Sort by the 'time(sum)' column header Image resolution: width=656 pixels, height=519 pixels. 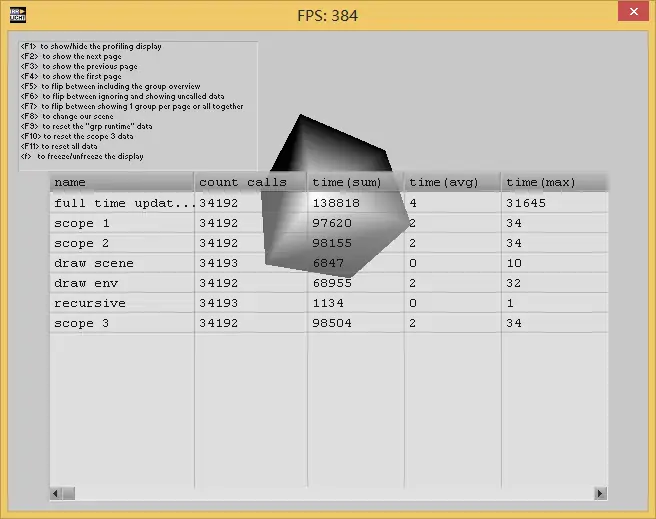coord(354,182)
